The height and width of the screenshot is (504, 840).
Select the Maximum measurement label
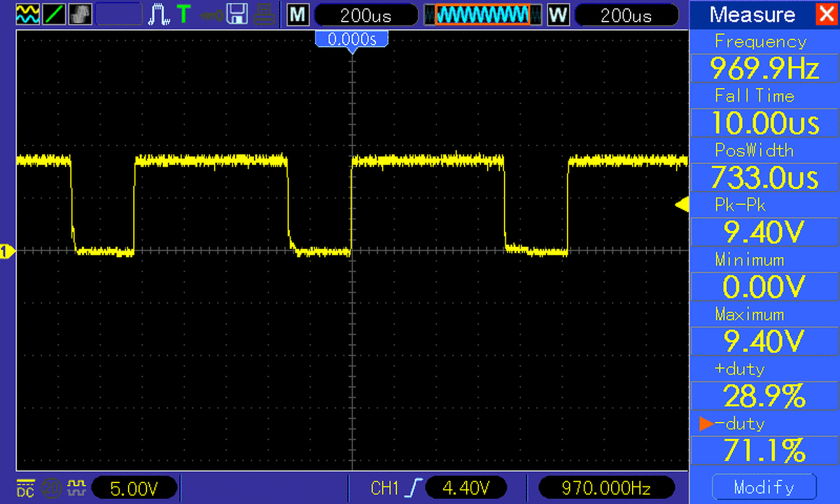pos(749,314)
